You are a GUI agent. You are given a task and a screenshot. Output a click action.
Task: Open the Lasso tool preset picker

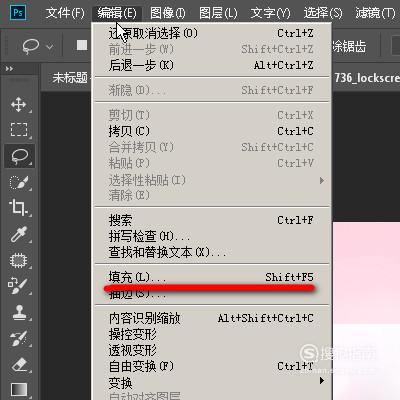50,46
